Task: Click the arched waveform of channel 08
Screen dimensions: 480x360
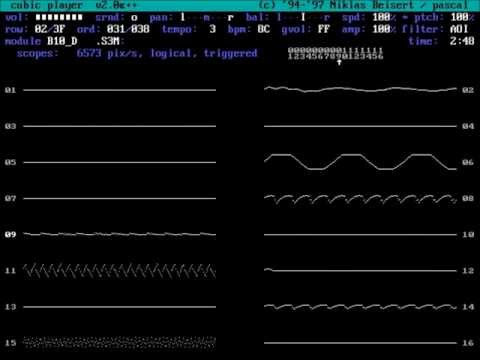Action: [x=360, y=199]
